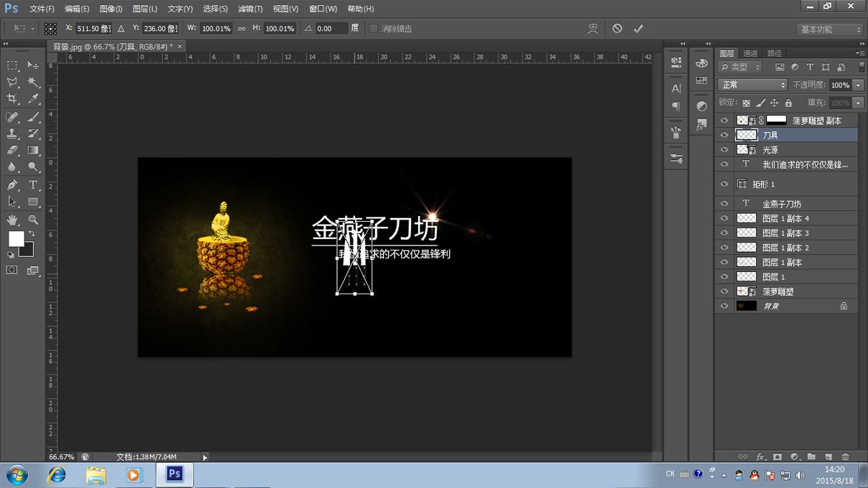Open the layer filter 类型 dropdown
The height and width of the screenshot is (488, 868).
point(741,67)
